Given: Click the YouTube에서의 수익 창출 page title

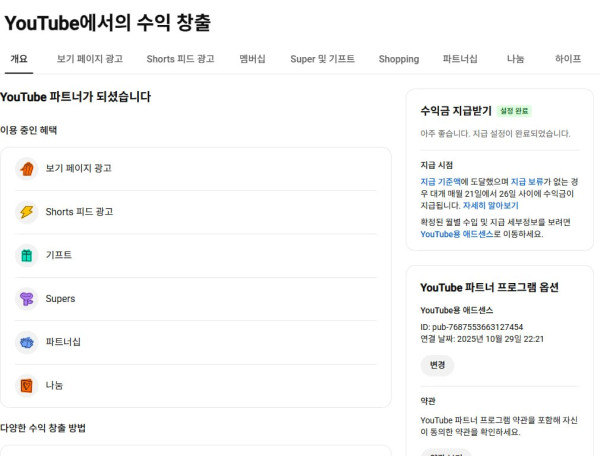Looking at the screenshot, I should [x=108, y=23].
